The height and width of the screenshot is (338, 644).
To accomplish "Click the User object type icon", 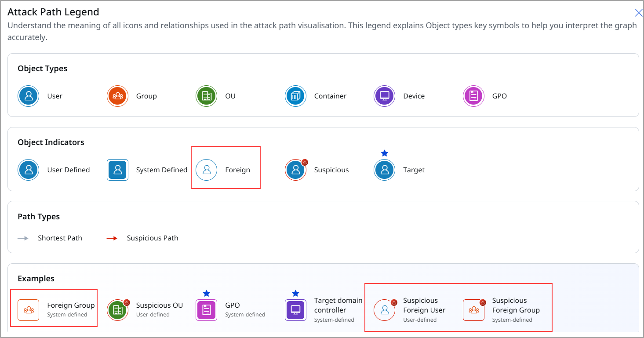I will click(29, 96).
